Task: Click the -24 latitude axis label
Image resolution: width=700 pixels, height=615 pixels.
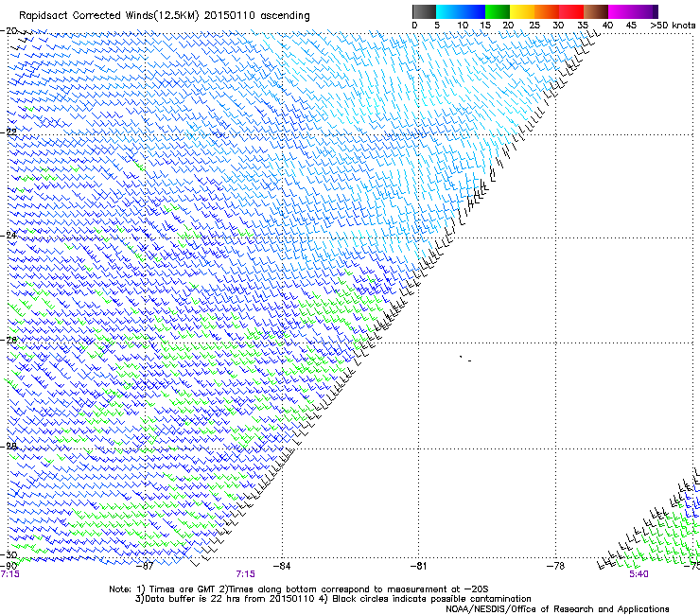Action: [x=9, y=235]
